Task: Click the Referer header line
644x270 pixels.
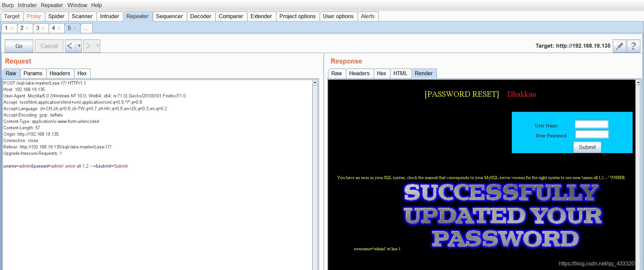Action: pos(57,147)
